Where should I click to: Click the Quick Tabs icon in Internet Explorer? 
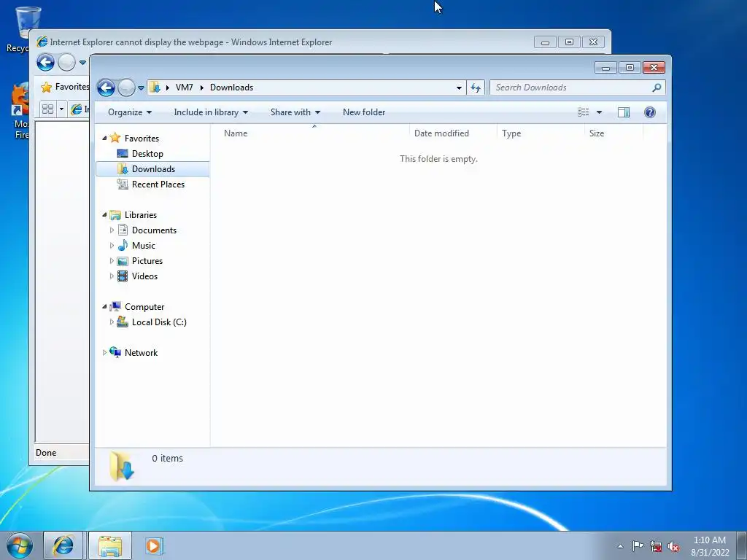point(47,109)
